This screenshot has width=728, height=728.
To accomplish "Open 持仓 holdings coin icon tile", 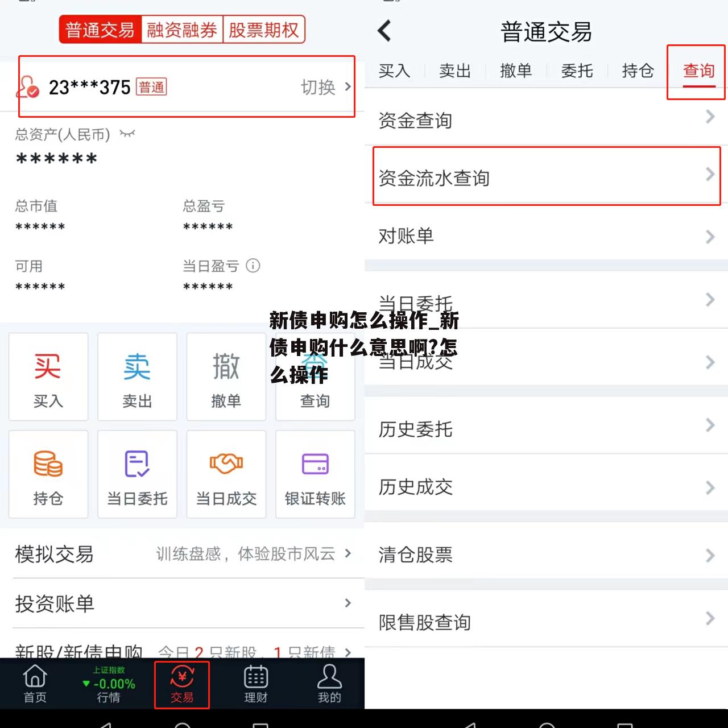I will pyautogui.click(x=48, y=474).
